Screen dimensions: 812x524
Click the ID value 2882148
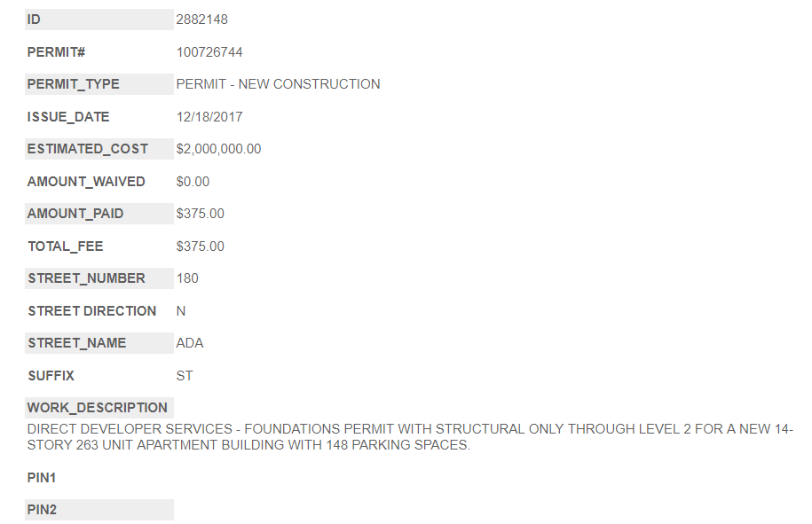point(202,20)
